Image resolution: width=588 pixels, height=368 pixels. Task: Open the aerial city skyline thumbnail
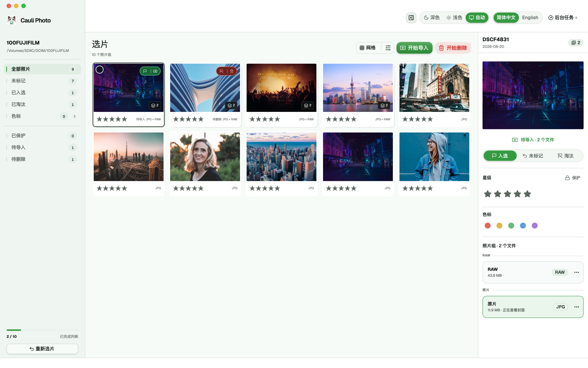[x=281, y=157]
